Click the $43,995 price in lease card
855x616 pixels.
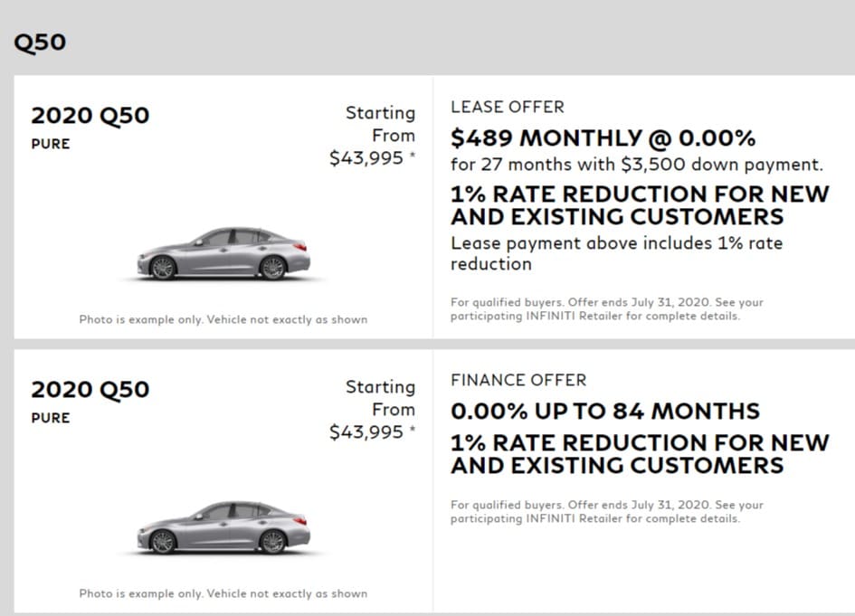(366, 158)
